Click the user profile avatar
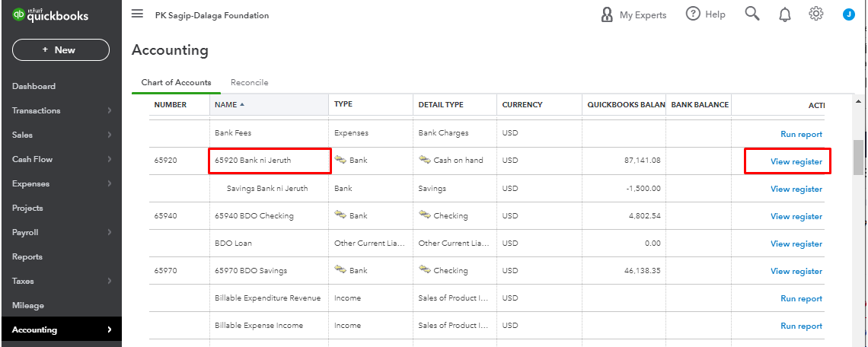Viewport: 868px width, 347px height. click(x=848, y=14)
